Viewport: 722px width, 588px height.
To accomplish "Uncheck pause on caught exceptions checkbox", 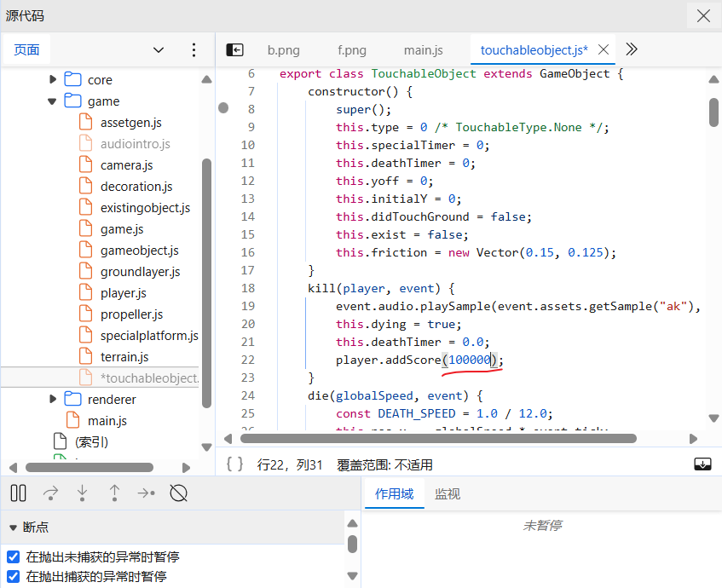I will (14, 576).
